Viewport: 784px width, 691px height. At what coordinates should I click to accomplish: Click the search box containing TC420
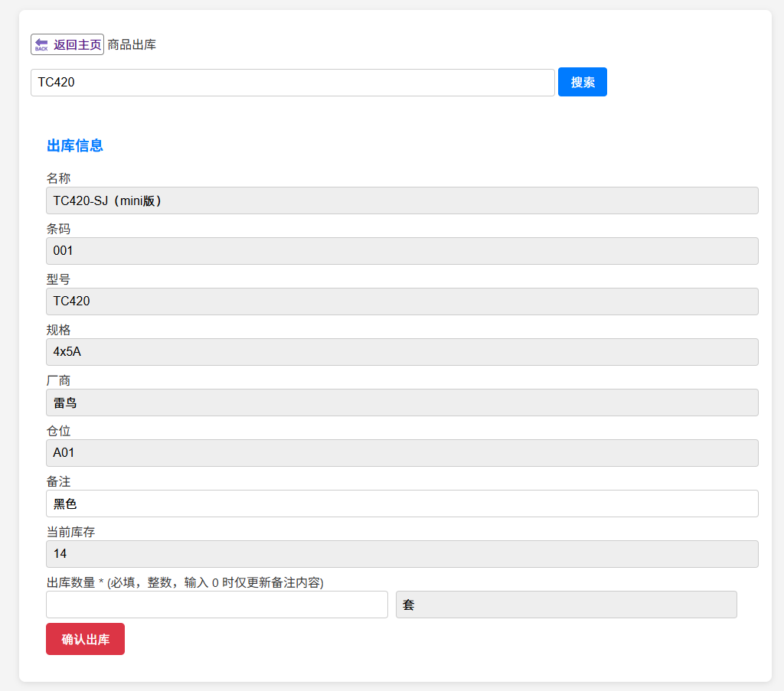292,83
